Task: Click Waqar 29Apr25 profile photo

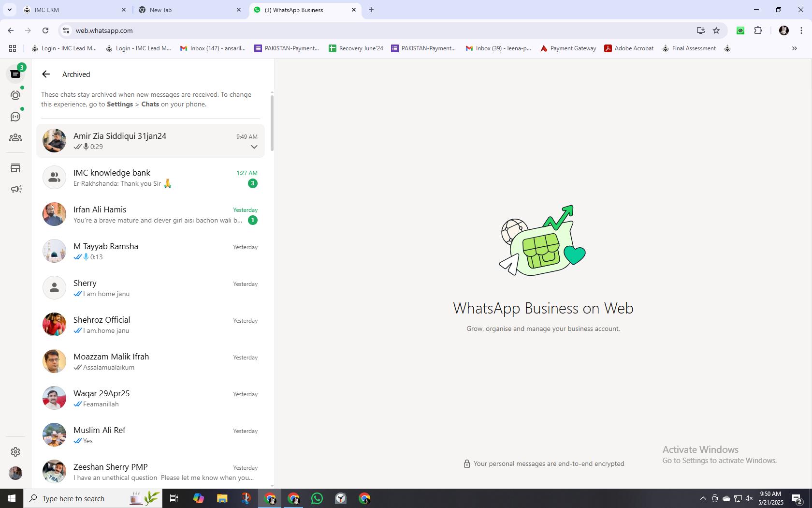Action: 54,398
